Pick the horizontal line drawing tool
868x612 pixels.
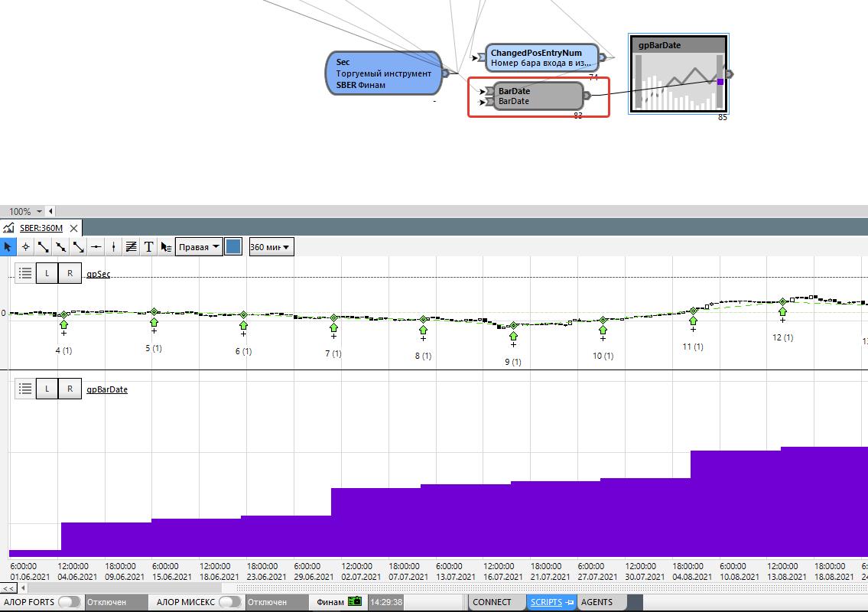coord(96,247)
